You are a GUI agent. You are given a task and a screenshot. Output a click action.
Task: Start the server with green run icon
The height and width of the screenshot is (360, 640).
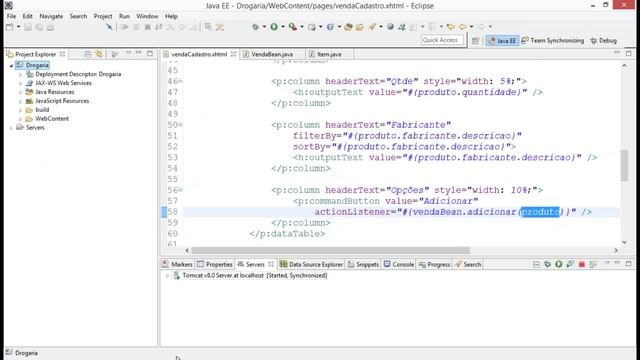pyautogui.click(x=559, y=264)
